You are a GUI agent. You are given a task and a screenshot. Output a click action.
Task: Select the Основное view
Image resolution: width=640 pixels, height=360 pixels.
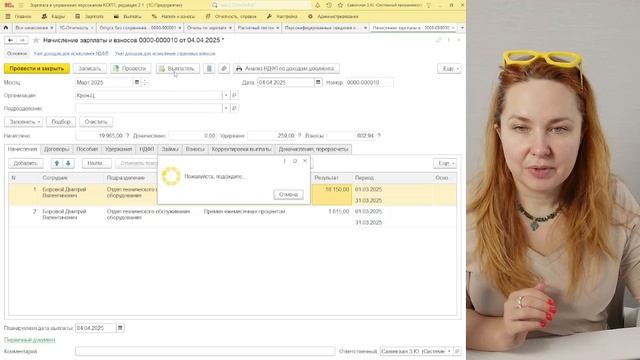point(17,53)
